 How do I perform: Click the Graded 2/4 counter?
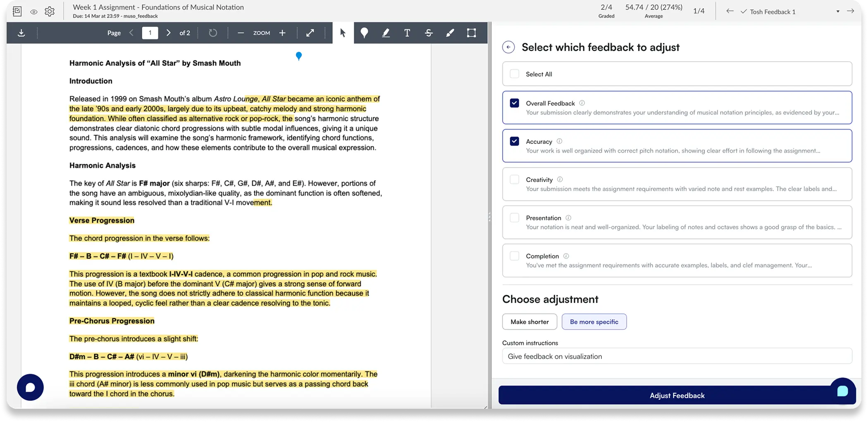pos(606,11)
